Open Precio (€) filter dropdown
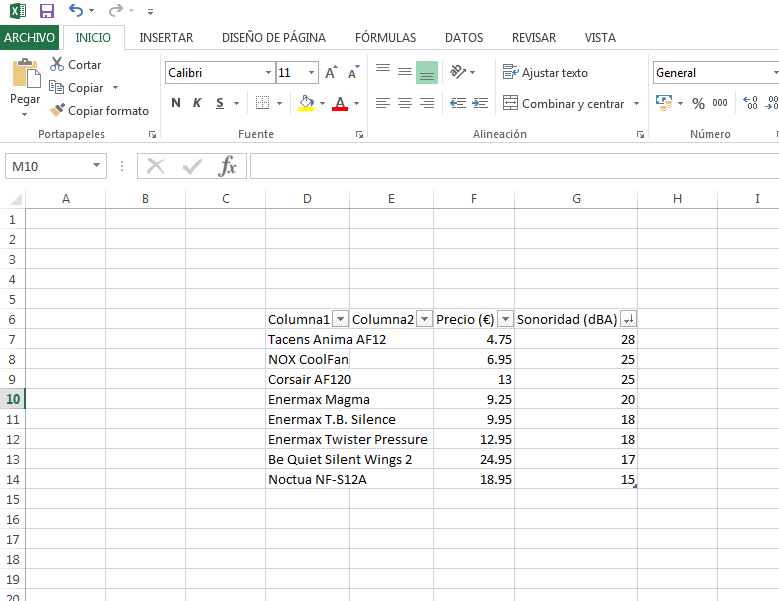 coord(505,319)
